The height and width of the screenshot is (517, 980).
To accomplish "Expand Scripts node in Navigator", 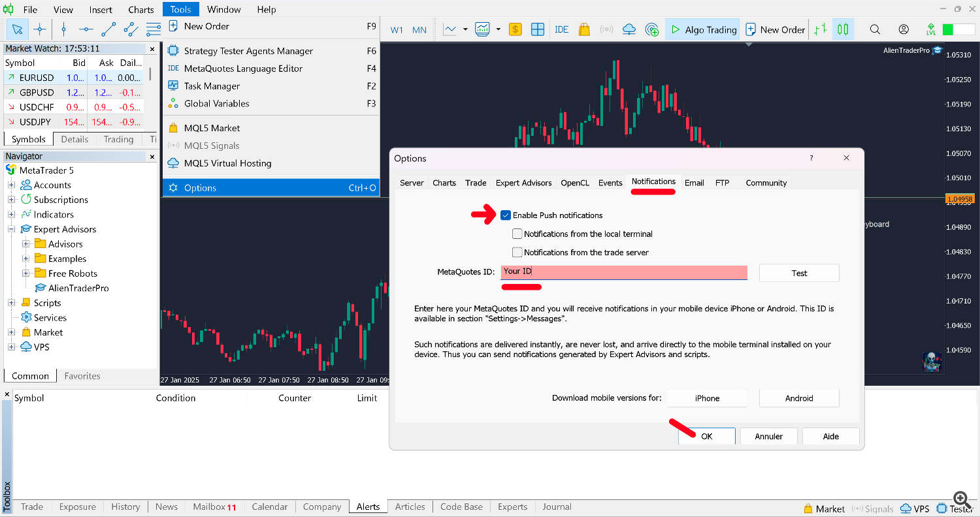I will coord(11,303).
